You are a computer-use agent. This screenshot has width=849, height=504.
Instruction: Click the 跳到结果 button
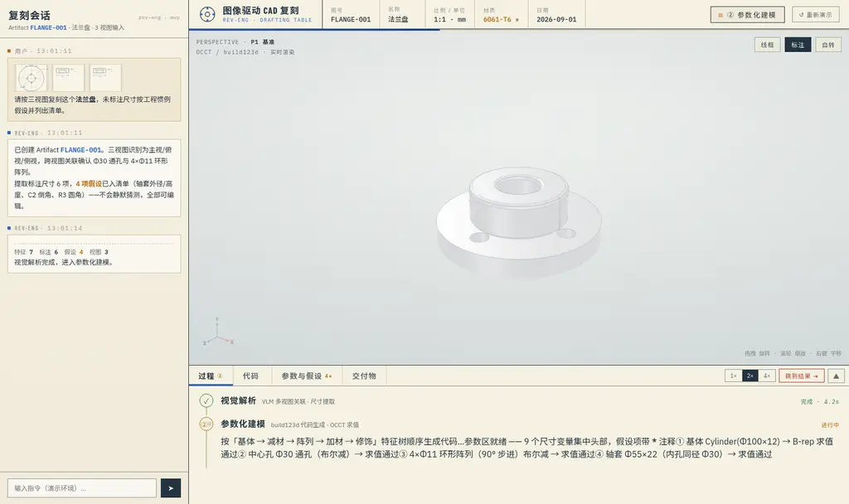tap(802, 376)
